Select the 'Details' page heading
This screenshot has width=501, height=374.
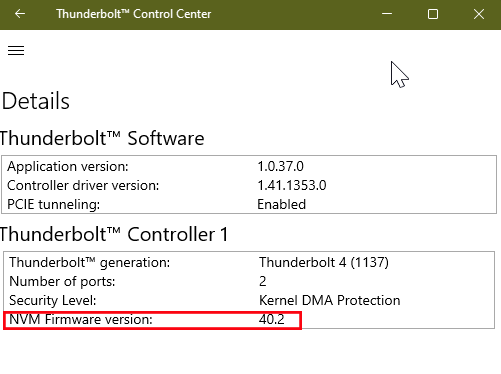[36, 101]
